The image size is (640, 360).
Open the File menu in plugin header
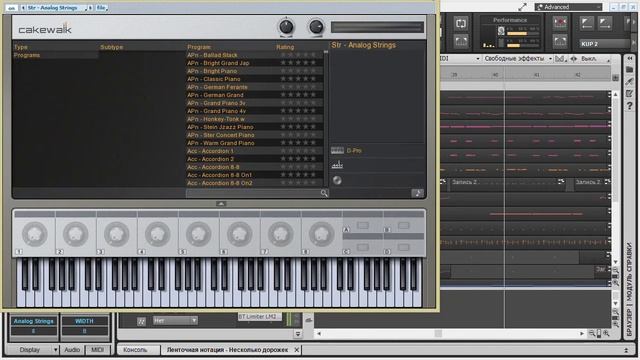click(101, 8)
